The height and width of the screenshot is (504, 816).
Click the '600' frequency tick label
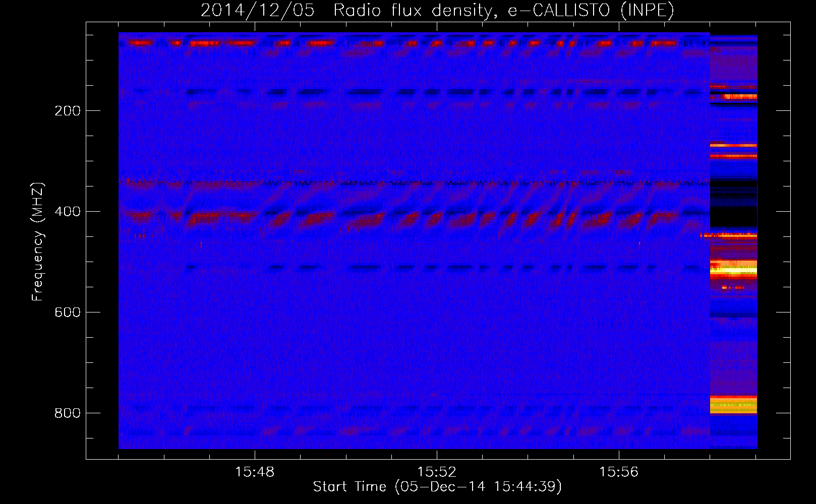(x=68, y=312)
